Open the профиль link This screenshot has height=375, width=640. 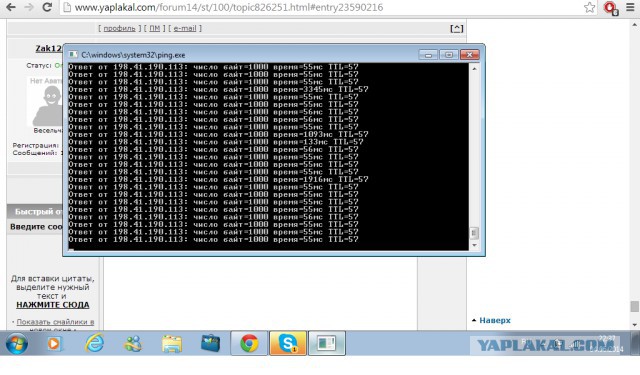(x=119, y=28)
